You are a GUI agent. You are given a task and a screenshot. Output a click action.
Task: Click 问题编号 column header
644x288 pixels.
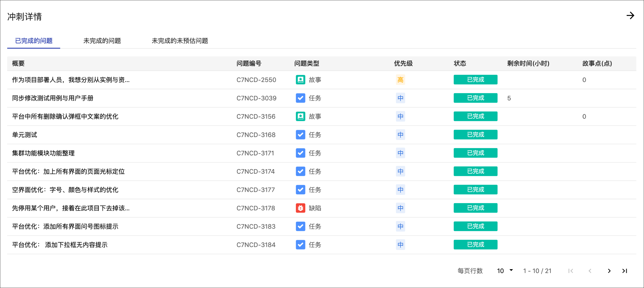249,63
